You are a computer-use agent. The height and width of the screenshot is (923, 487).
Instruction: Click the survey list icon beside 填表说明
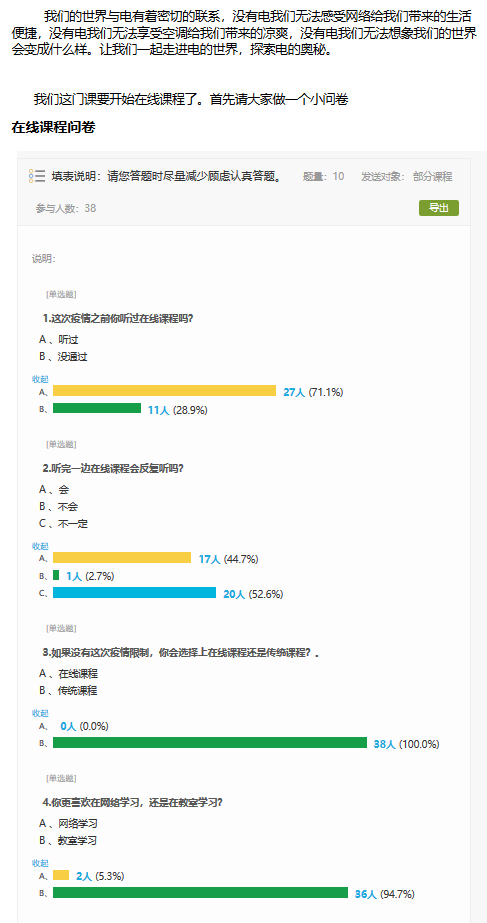pos(37,176)
